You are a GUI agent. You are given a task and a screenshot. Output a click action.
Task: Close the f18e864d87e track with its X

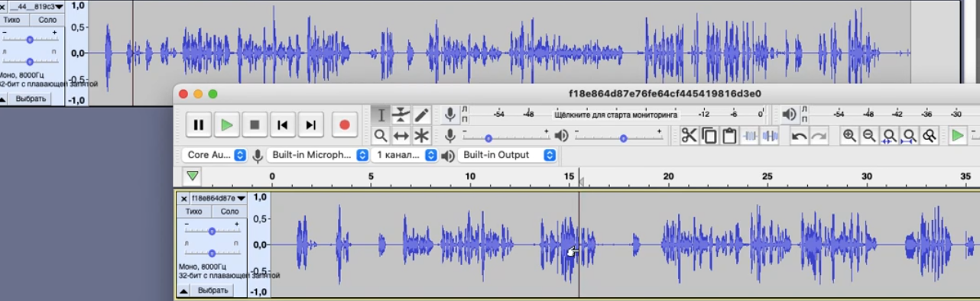coord(183,199)
